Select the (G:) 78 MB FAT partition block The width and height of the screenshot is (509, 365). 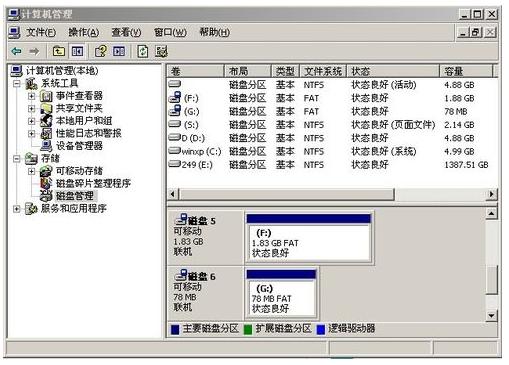[x=281, y=293]
